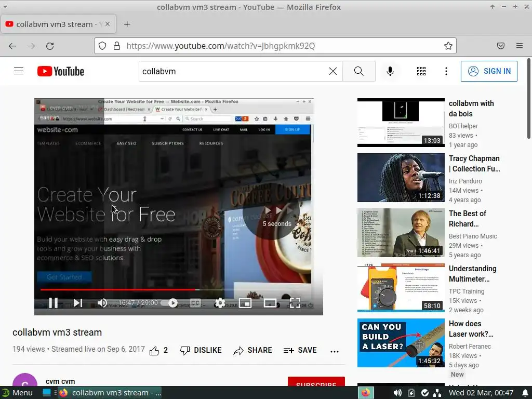The width and height of the screenshot is (532, 399).
Task: Open the cvm cvm channel name
Action: (x=60, y=381)
